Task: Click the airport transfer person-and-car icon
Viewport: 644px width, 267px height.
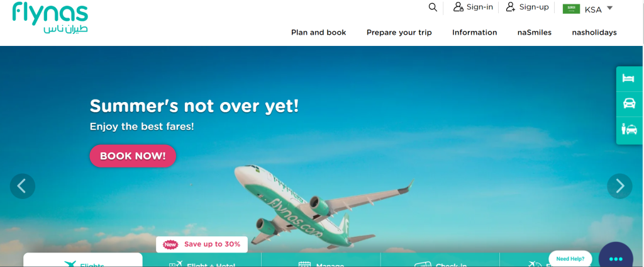Action: [629, 129]
